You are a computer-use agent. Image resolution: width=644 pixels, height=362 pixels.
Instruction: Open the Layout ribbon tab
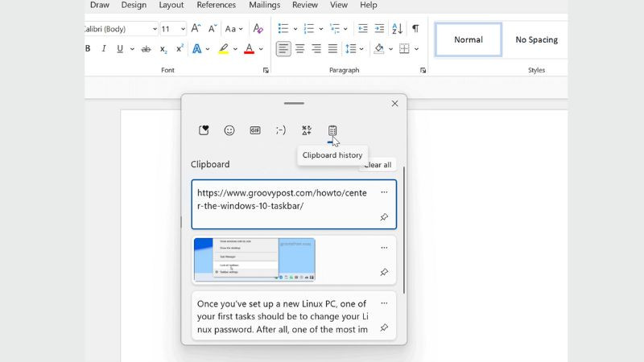pos(171,5)
